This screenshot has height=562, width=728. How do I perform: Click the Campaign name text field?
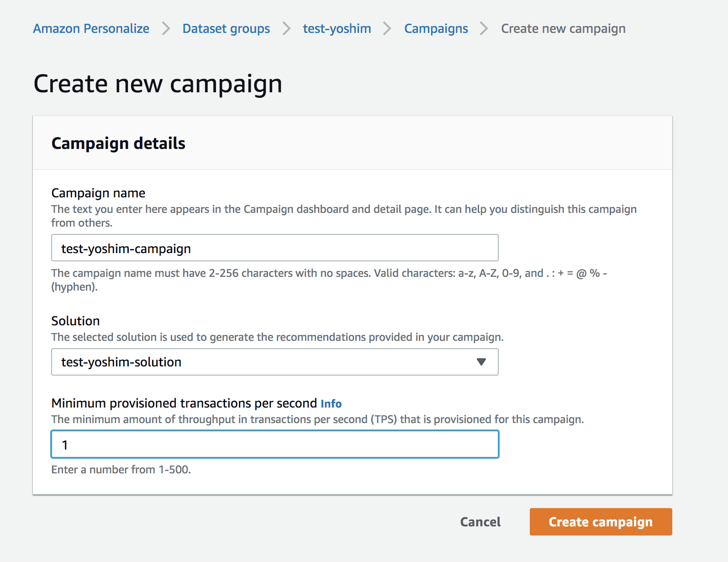tap(274, 248)
